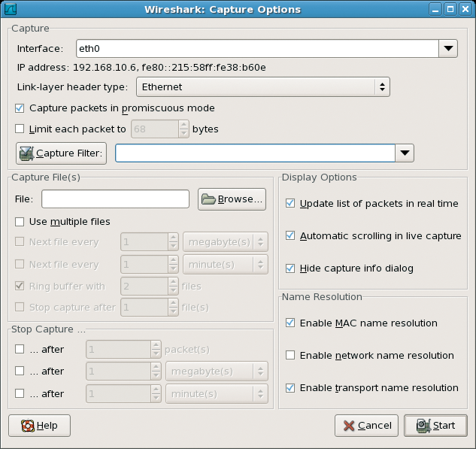Open the capture filter history dropdown arrow
This screenshot has width=476, height=449.
pos(405,153)
